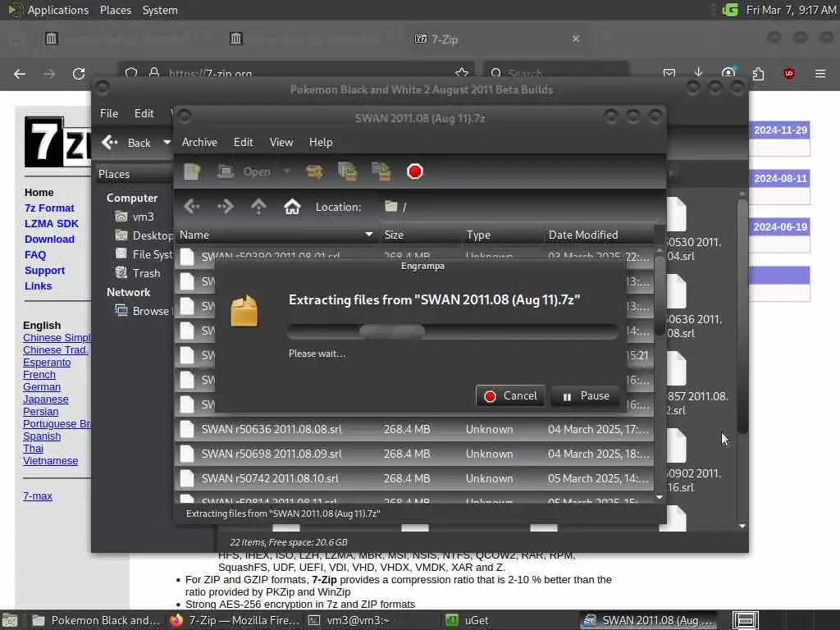Reload the page in Firefox
Image resolution: width=840 pixels, height=630 pixels.
(79, 74)
